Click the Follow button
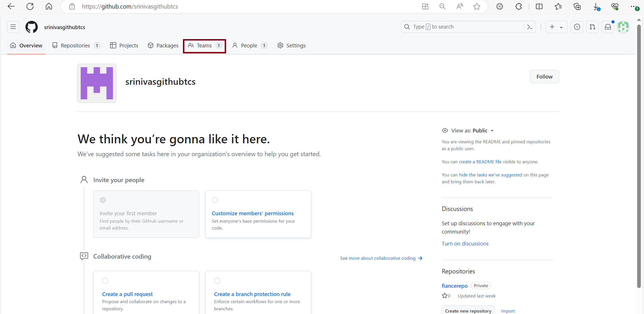Screen dimensions: 644x314 (x=544, y=77)
